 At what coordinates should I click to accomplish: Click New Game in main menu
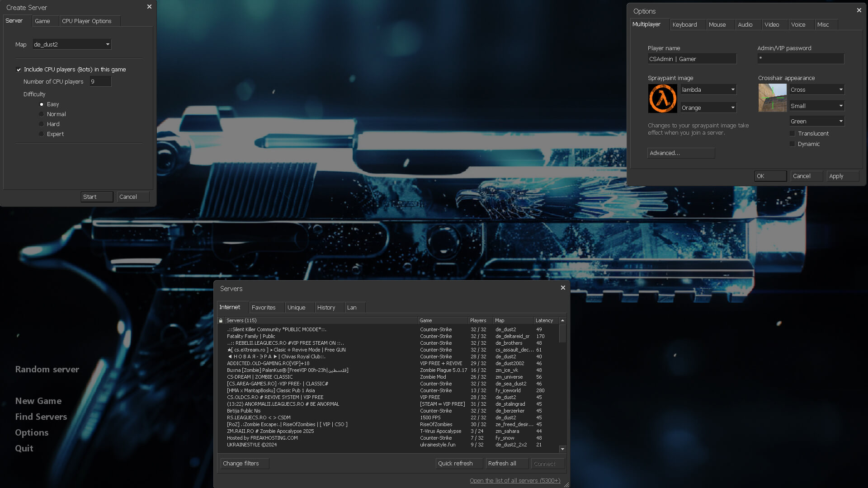pyautogui.click(x=38, y=401)
